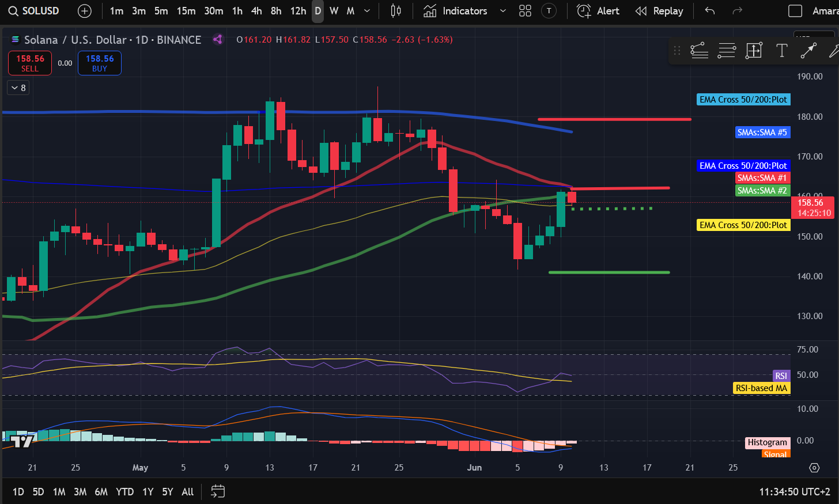This screenshot has width=839, height=504.
Task: Switch to the monthly M timeframe
Action: click(x=350, y=11)
